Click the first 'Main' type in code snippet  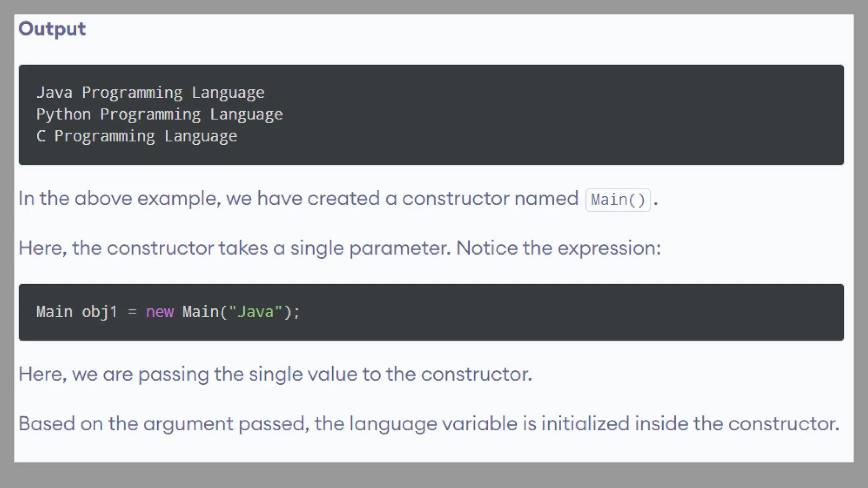(x=54, y=312)
